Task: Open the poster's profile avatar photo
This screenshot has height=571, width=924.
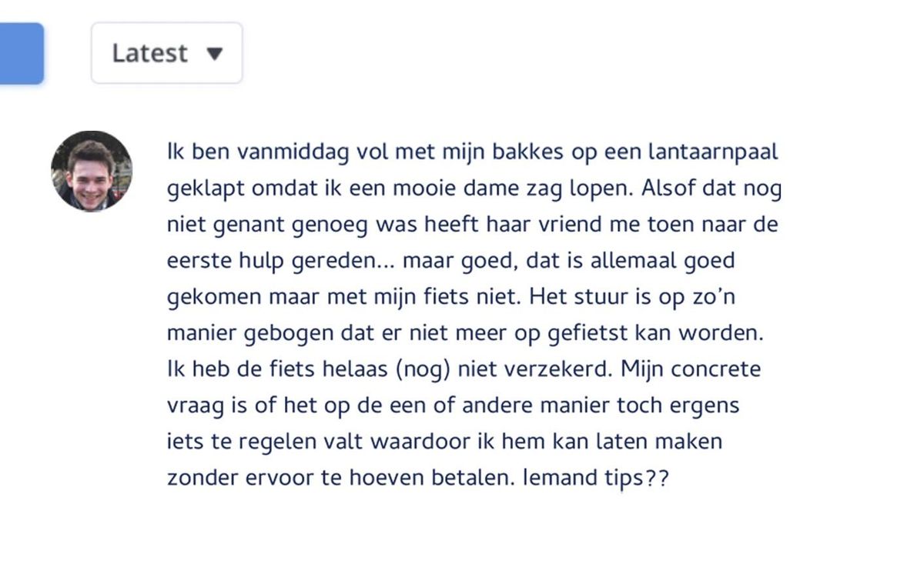Action: tap(92, 171)
